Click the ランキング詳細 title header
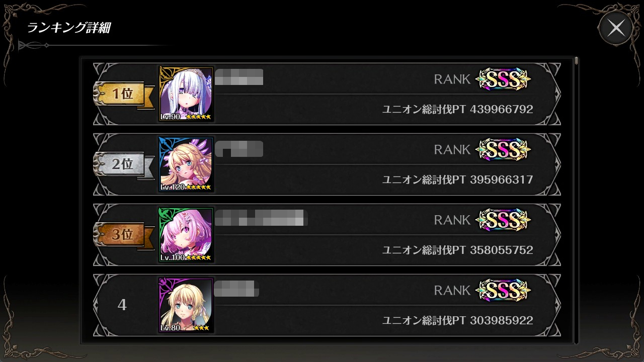644x362 pixels. [x=68, y=28]
